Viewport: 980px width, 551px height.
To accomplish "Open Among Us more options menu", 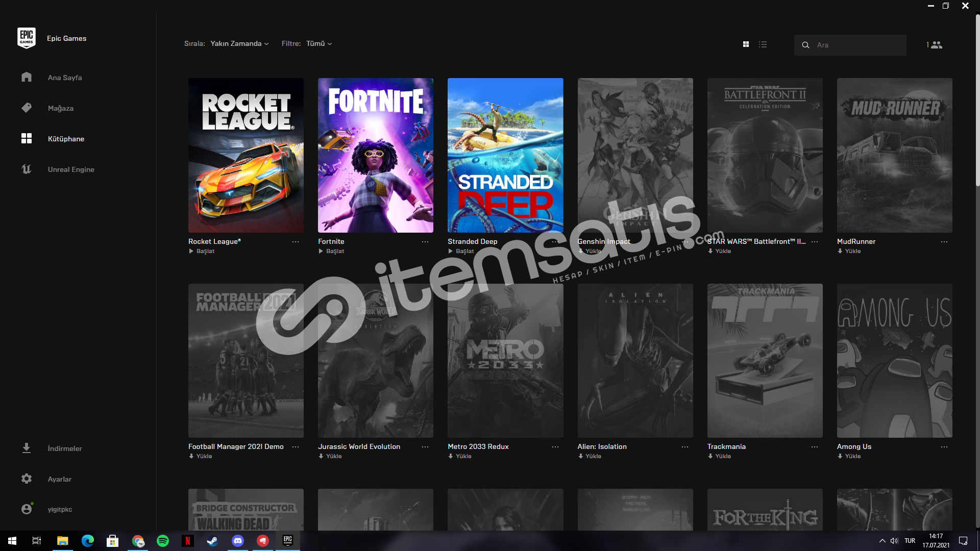I will tap(944, 447).
